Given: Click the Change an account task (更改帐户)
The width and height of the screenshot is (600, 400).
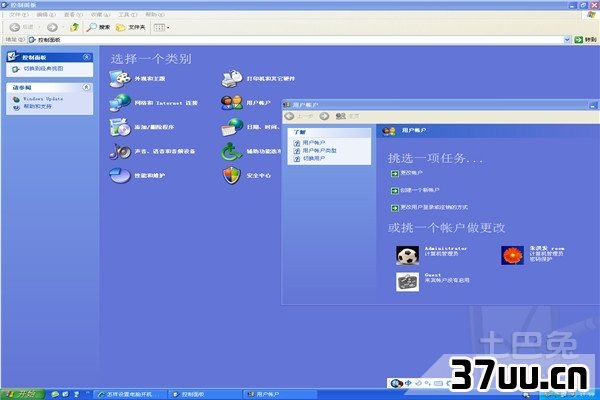Looking at the screenshot, I should tap(411, 173).
